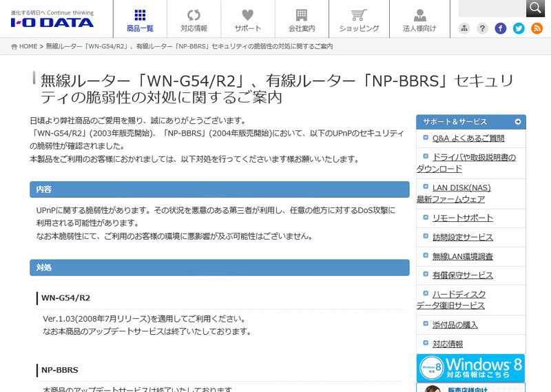Open the 商品一覧 menu
551x392 pixels.
(140, 19)
